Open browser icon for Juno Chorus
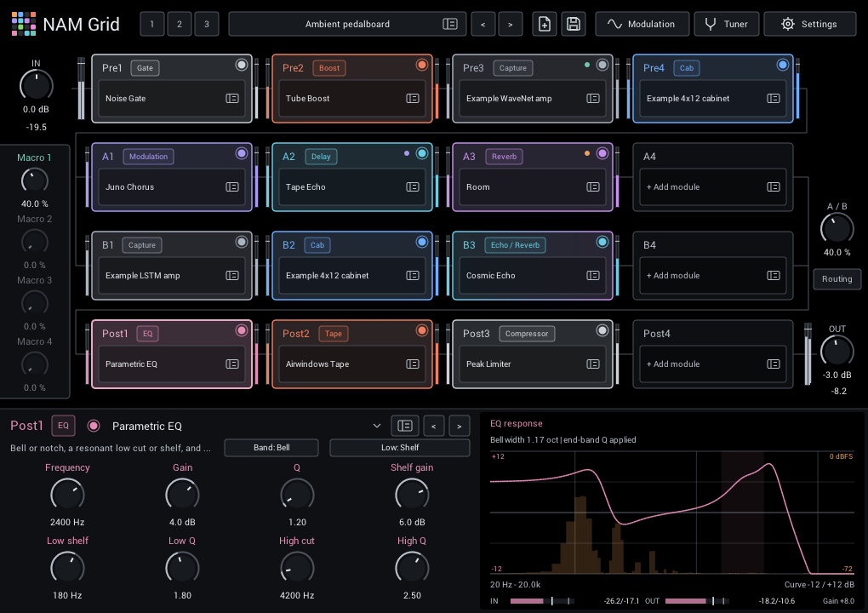This screenshot has height=613, width=868. (232, 186)
